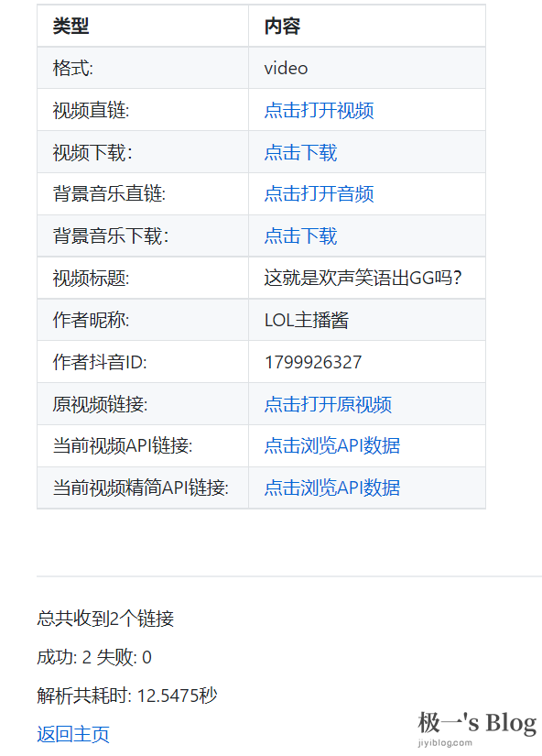The height and width of the screenshot is (756, 542).
Task: Click the 解析共耗时: 12.5475秒 timing text
Action: [x=126, y=696]
